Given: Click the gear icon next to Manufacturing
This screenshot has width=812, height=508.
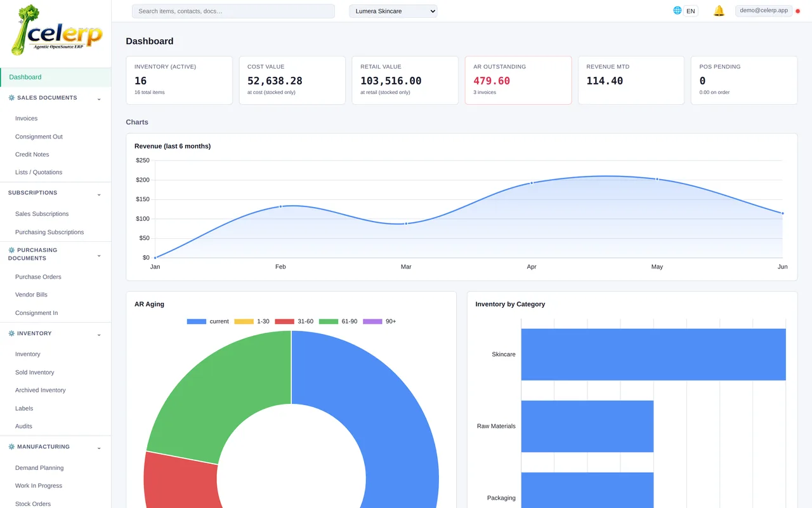Looking at the screenshot, I should pyautogui.click(x=11, y=447).
